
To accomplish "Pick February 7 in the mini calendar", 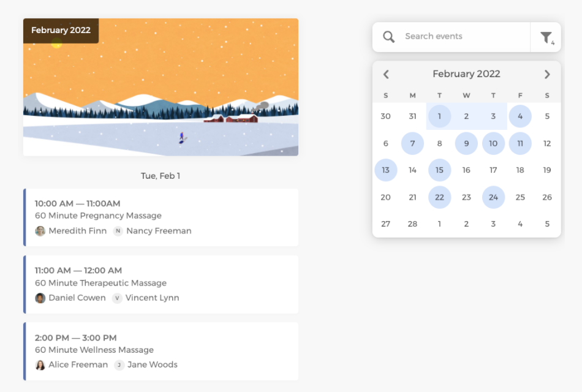I will click(x=412, y=143).
